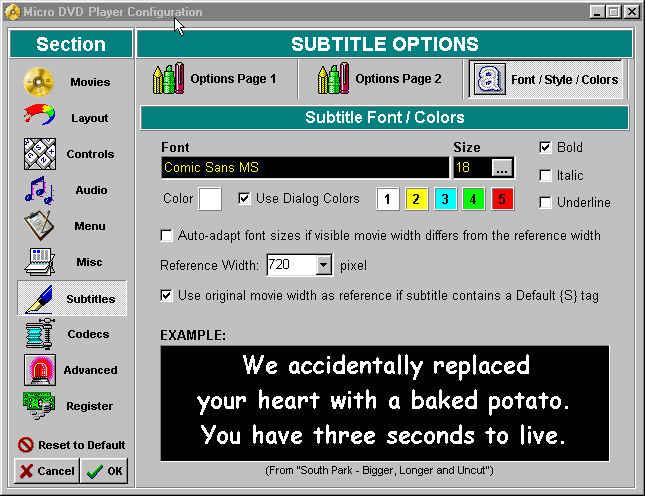This screenshot has height=496, width=645.
Task: Enable auto-adapt font sizes checkbox
Action: 167,236
